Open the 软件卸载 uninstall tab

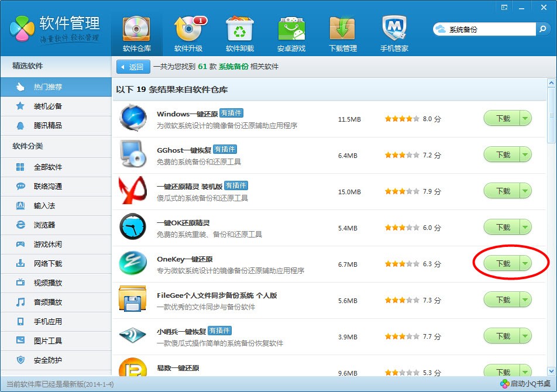[x=240, y=35]
